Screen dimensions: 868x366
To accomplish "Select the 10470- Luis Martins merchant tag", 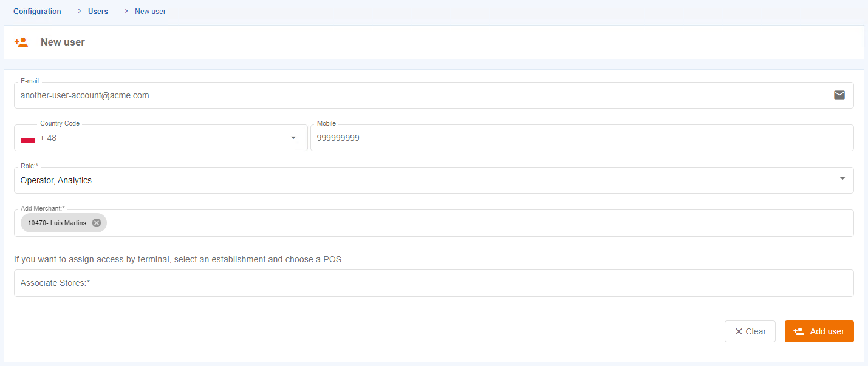I will coord(58,222).
